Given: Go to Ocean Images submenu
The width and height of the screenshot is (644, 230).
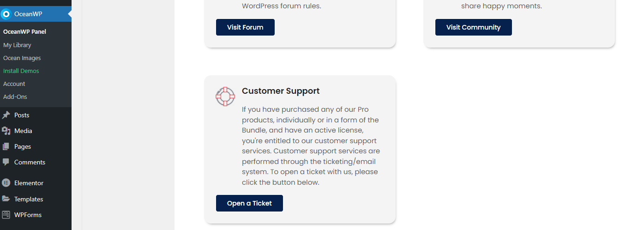Looking at the screenshot, I should [x=22, y=58].
